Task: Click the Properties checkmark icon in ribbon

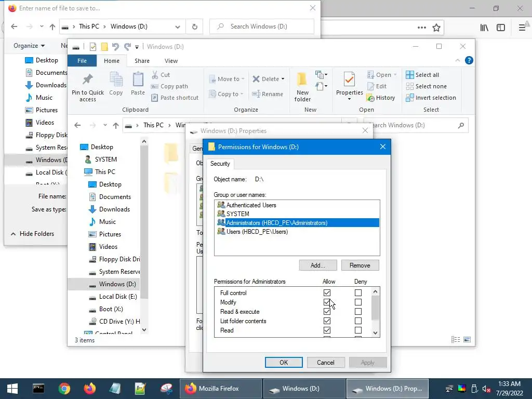Action: [350, 79]
